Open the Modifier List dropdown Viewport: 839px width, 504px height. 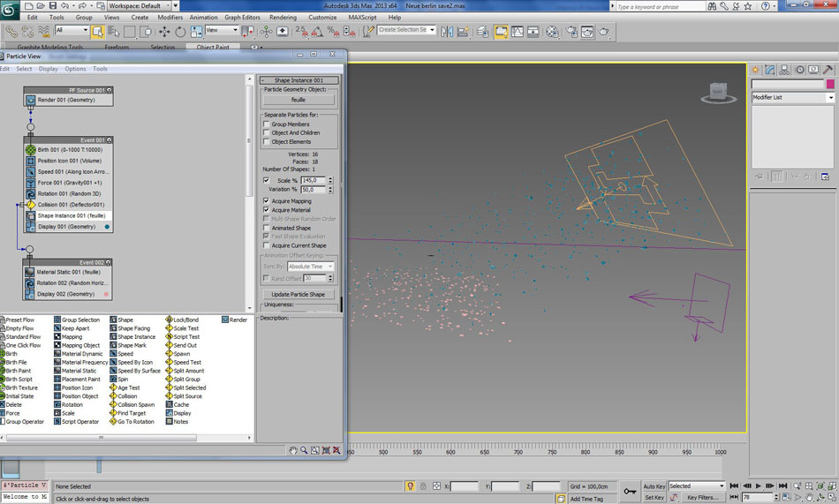[792, 98]
